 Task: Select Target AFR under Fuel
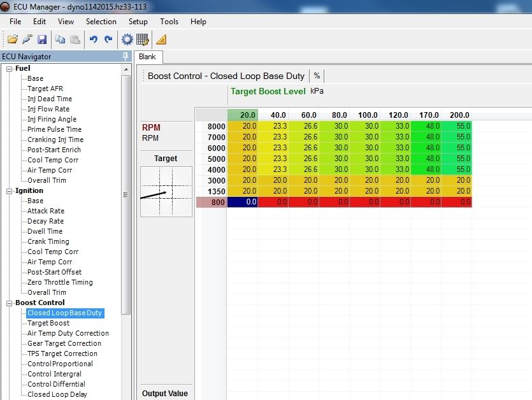(x=45, y=89)
